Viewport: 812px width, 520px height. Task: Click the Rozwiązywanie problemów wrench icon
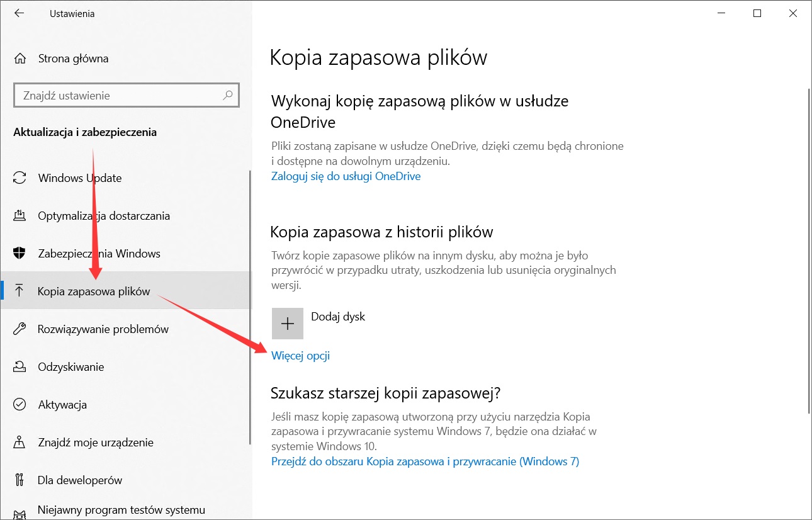(x=20, y=329)
